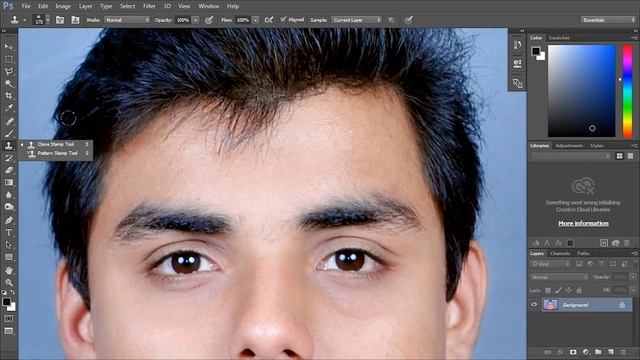Viewport: 640px width, 360px height.
Task: Toggle the Clone Source panel button
Action: click(x=75, y=20)
